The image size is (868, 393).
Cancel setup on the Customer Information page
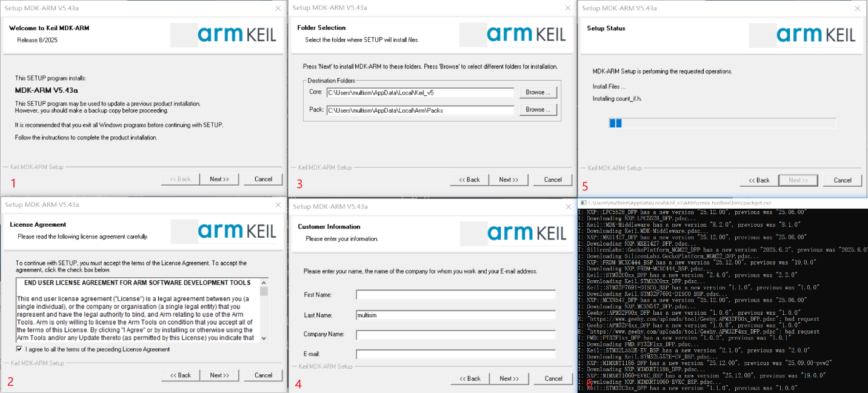[553, 378]
